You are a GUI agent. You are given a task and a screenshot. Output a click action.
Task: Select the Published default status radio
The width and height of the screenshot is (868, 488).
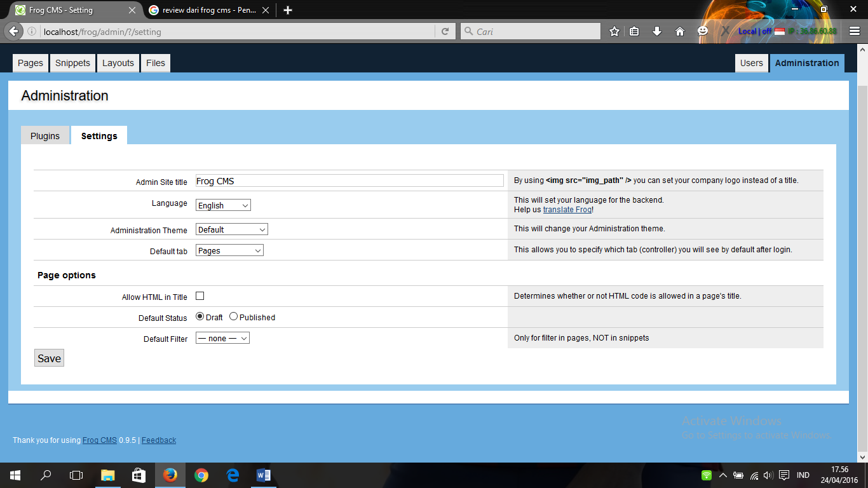pos(233,316)
